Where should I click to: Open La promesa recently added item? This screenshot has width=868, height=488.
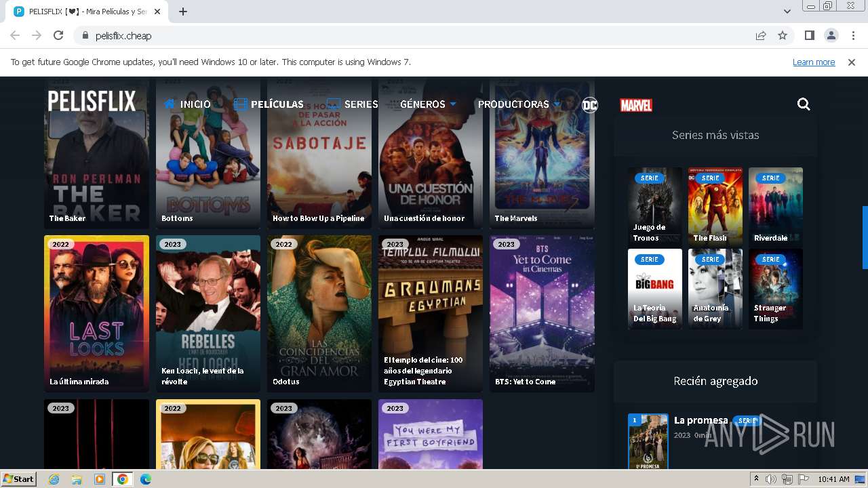(701, 420)
